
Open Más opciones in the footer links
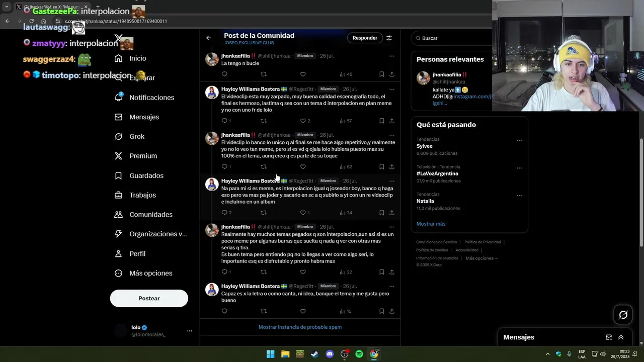[x=481, y=258]
